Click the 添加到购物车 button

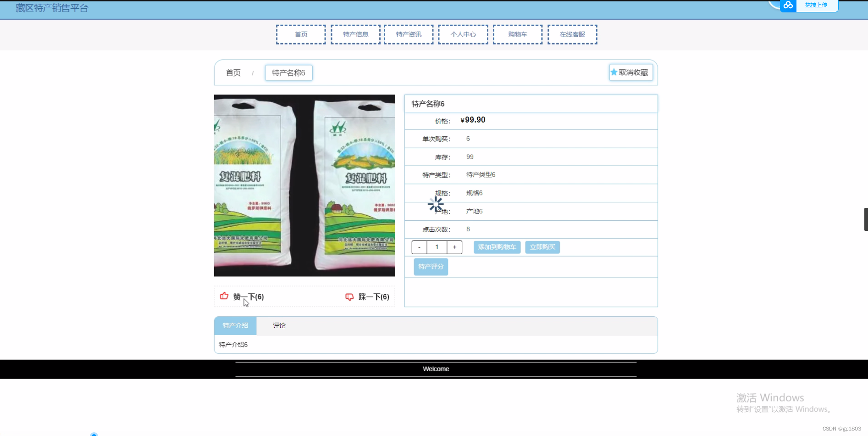[497, 247]
